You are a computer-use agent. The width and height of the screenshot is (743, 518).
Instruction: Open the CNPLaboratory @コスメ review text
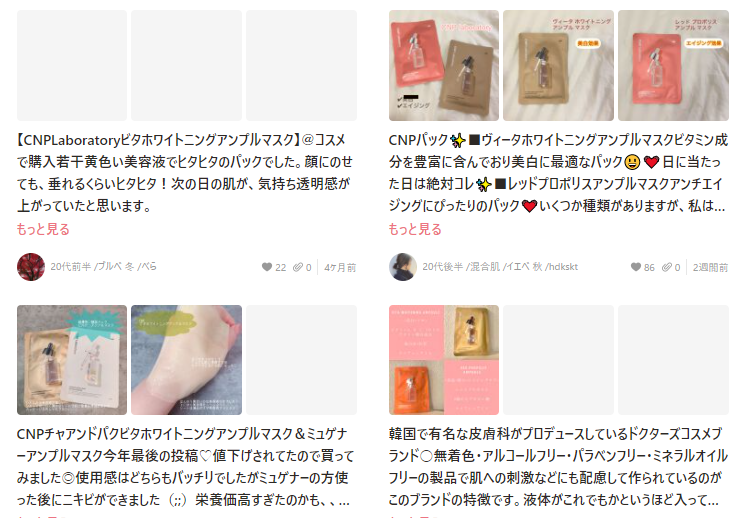click(x=185, y=173)
